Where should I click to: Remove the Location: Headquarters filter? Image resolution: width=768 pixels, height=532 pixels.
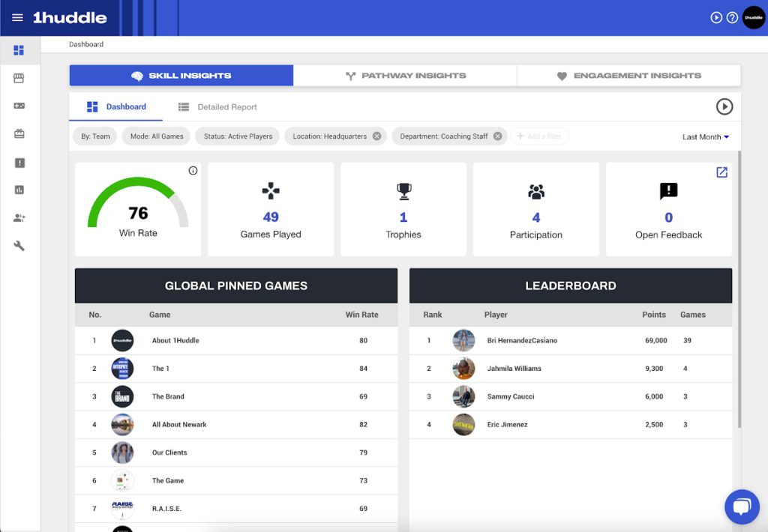(376, 136)
